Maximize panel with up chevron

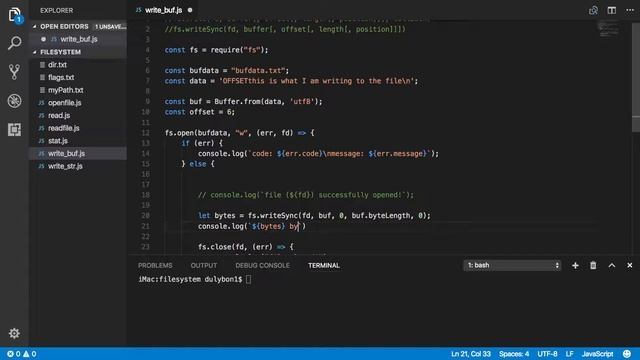(611, 265)
